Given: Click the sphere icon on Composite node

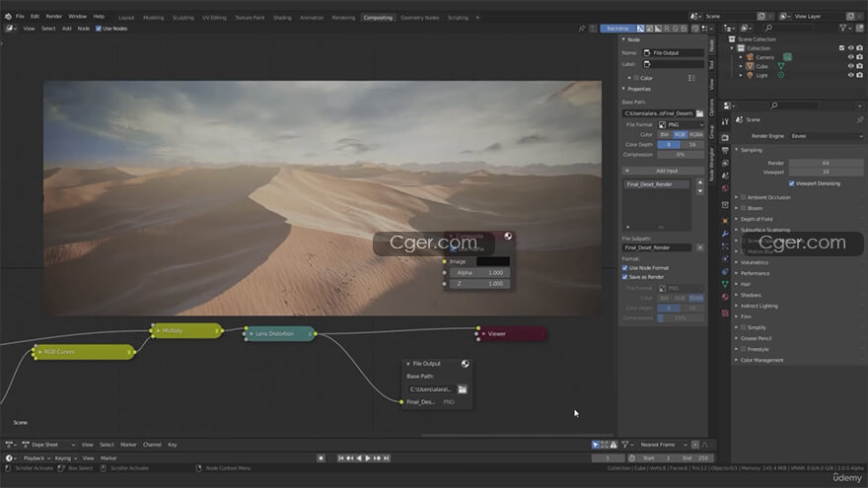Looking at the screenshot, I should click(508, 237).
